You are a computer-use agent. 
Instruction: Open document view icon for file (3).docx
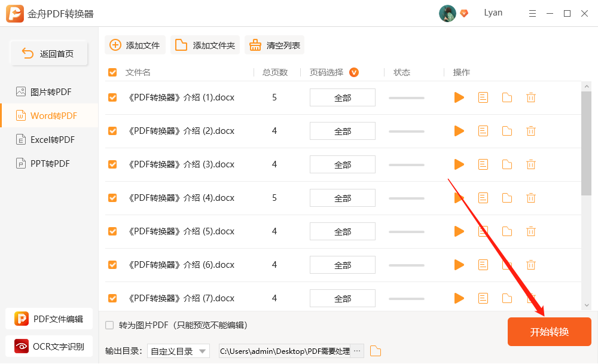483,164
